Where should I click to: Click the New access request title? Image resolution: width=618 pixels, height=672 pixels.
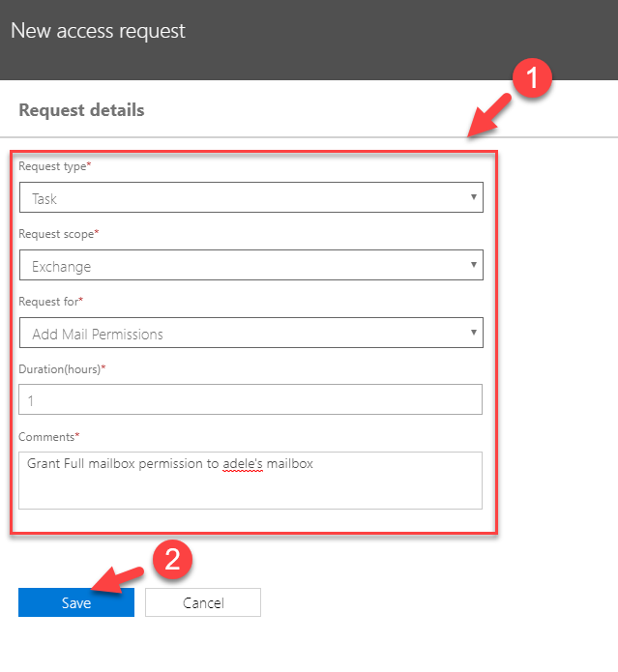tap(98, 31)
